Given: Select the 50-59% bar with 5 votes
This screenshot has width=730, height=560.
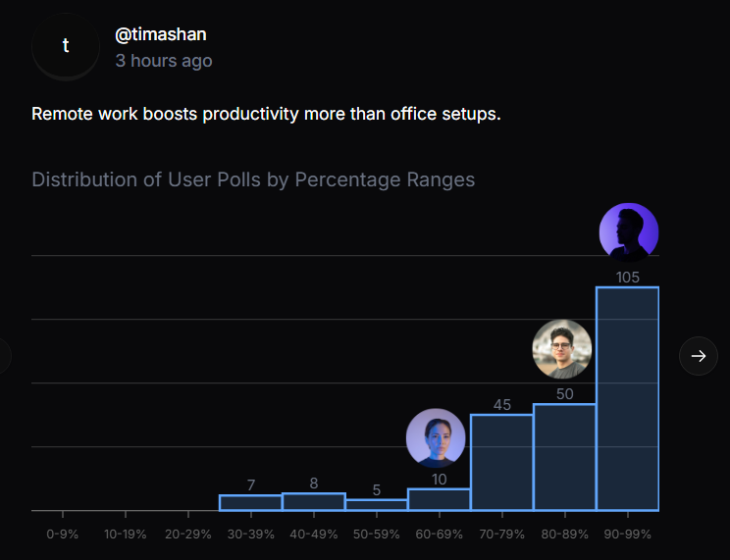Looking at the screenshot, I should 376,505.
